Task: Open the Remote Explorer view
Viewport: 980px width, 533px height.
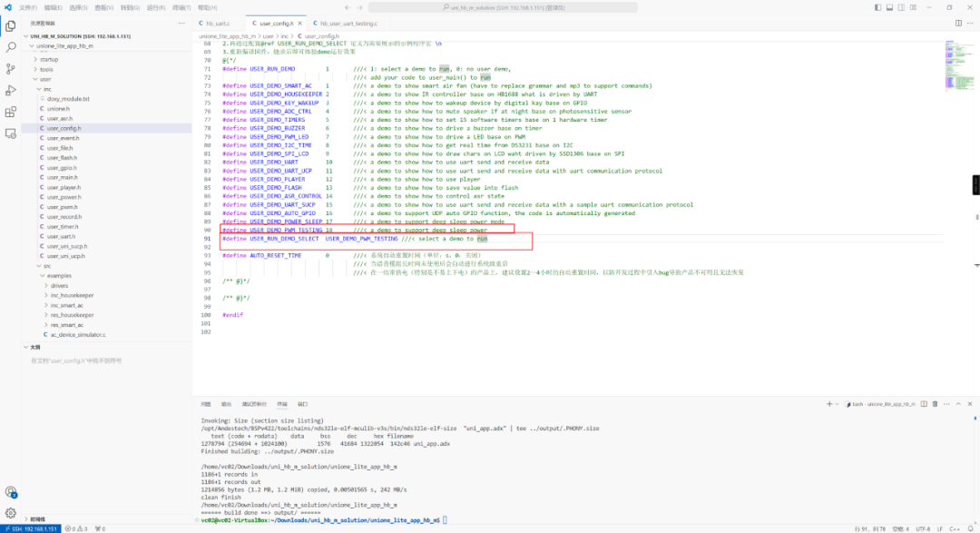Action: pos(11,133)
